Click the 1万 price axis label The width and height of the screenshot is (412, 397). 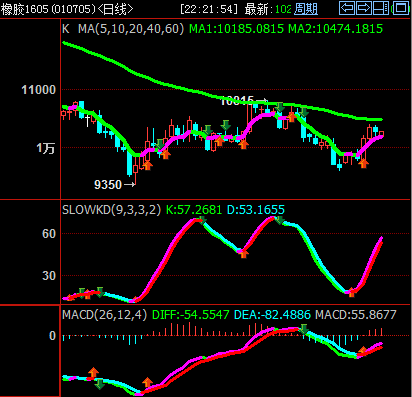pyautogui.click(x=46, y=148)
